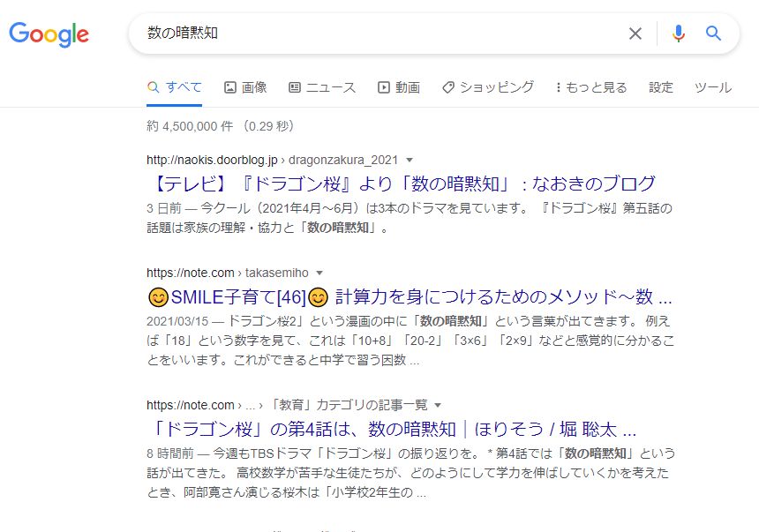Open the なおきのブログ ドラゴン桜 result

click(x=402, y=184)
